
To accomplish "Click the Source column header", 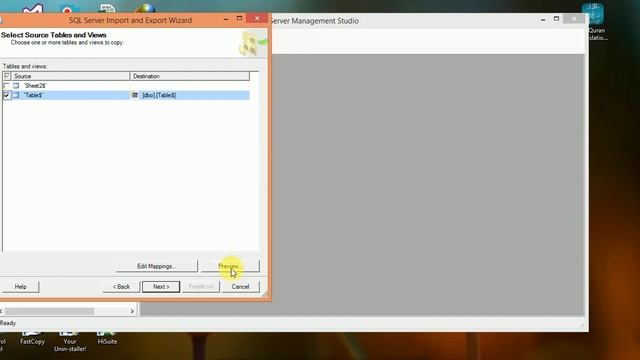I will [70, 76].
